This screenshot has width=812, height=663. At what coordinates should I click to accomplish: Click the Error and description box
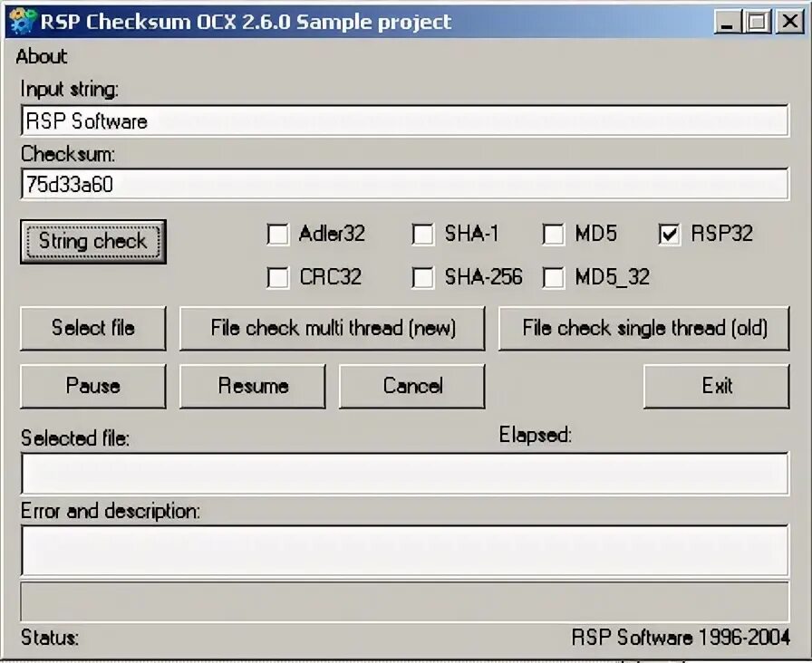[405, 550]
